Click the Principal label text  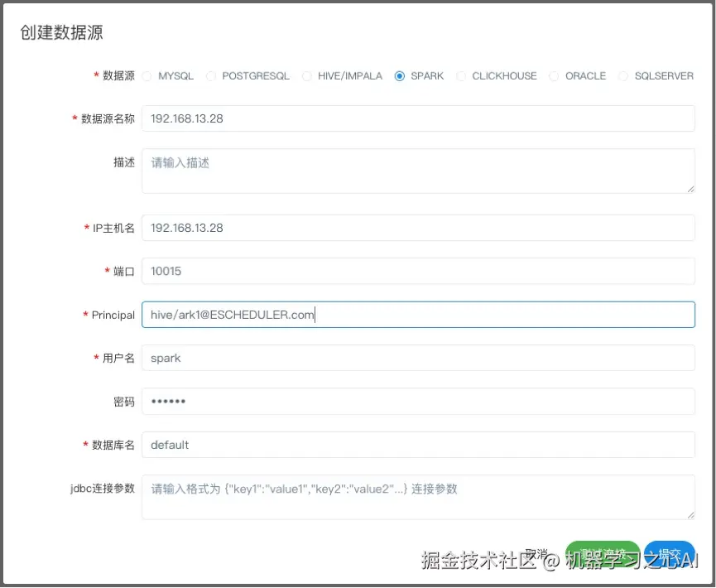point(113,315)
